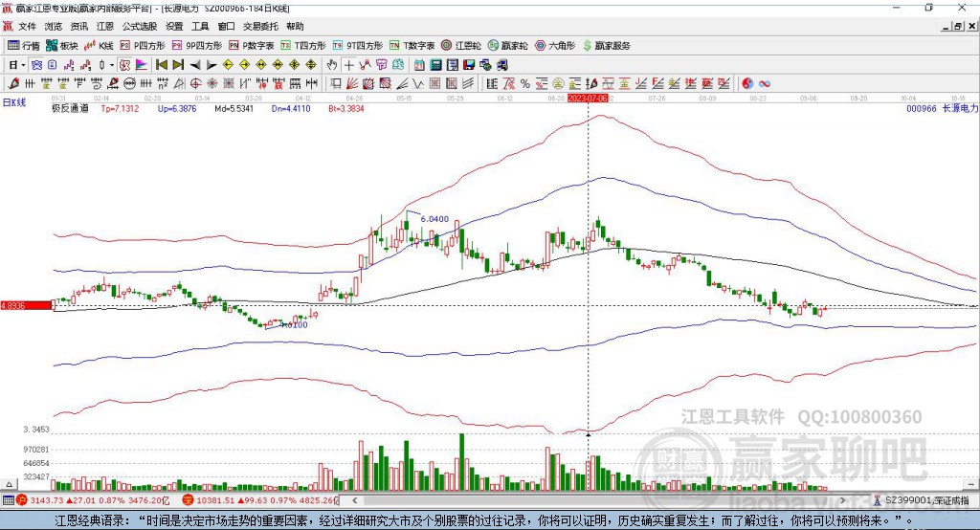Click the Md=5.5341 indicator value
Screen dimensions: 980x530
tap(234, 108)
